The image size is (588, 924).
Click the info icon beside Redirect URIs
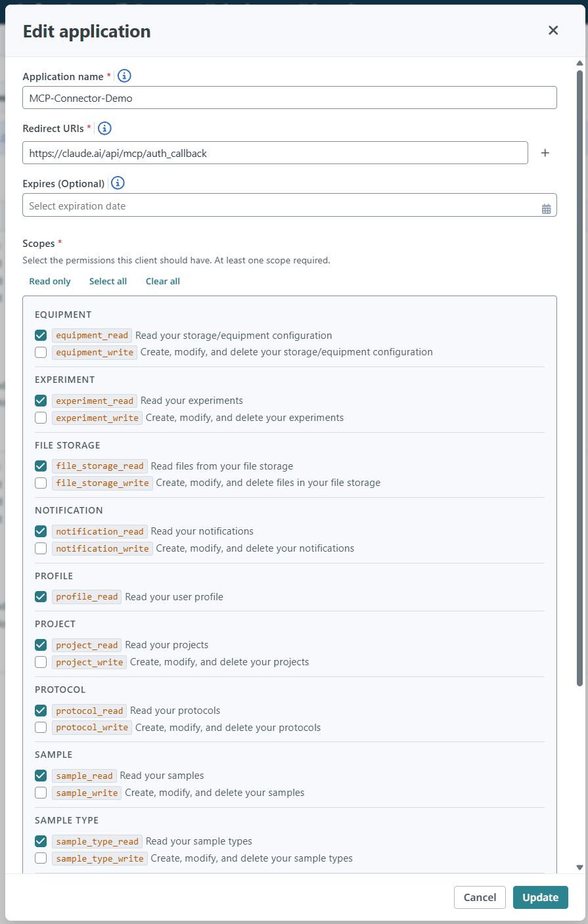tap(104, 128)
